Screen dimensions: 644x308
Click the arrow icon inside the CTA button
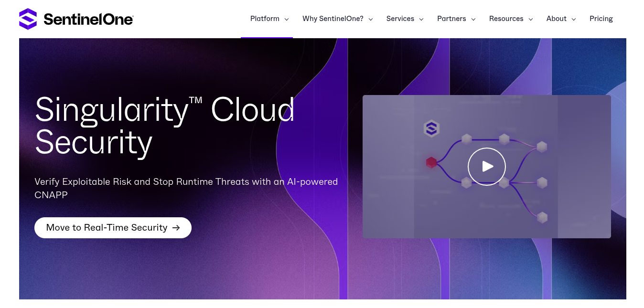pos(176,228)
